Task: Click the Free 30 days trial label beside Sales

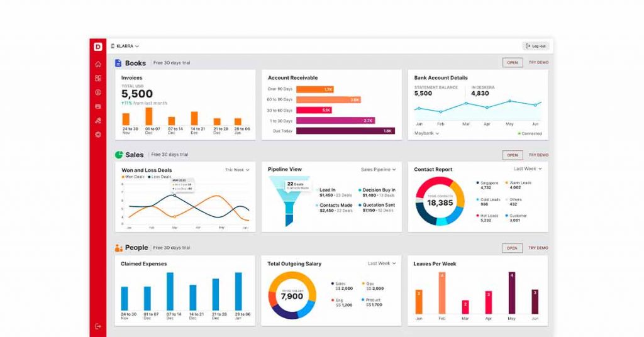Action: coord(169,155)
